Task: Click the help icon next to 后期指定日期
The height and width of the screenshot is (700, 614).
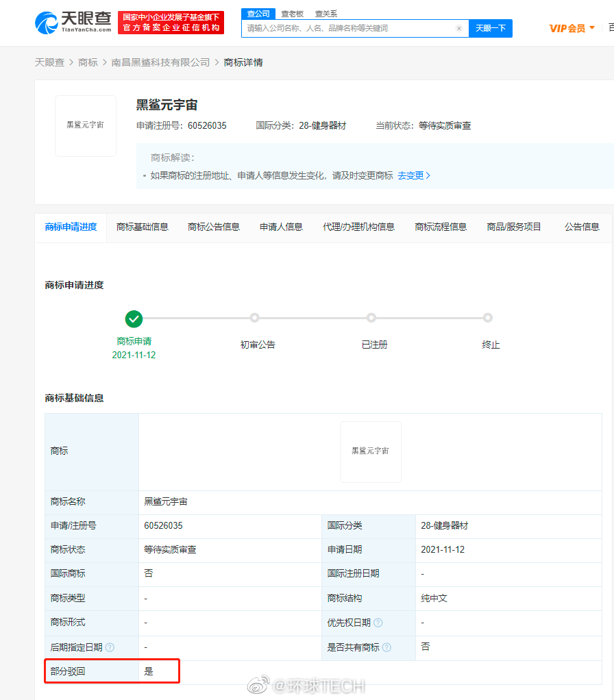Action: 110,647
